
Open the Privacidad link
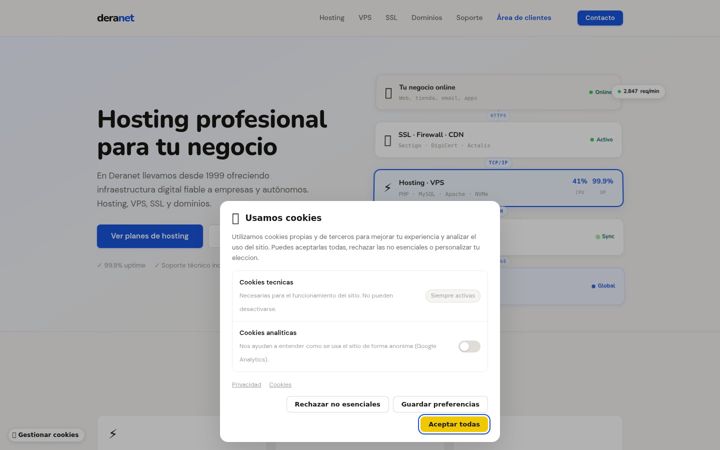(x=246, y=385)
